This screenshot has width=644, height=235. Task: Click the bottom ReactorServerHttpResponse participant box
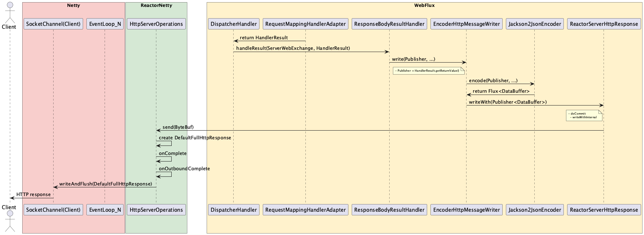[x=604, y=210]
